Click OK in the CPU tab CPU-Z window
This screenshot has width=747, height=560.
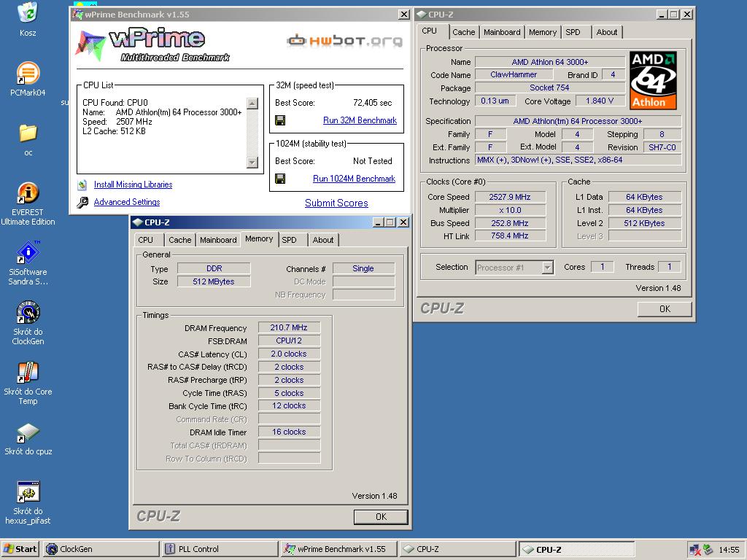click(x=665, y=309)
